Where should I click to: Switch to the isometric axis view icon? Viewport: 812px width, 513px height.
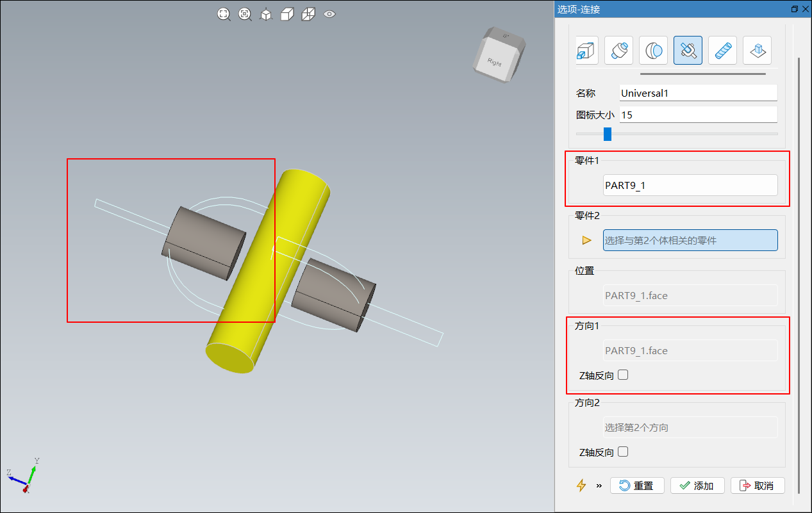click(x=266, y=14)
